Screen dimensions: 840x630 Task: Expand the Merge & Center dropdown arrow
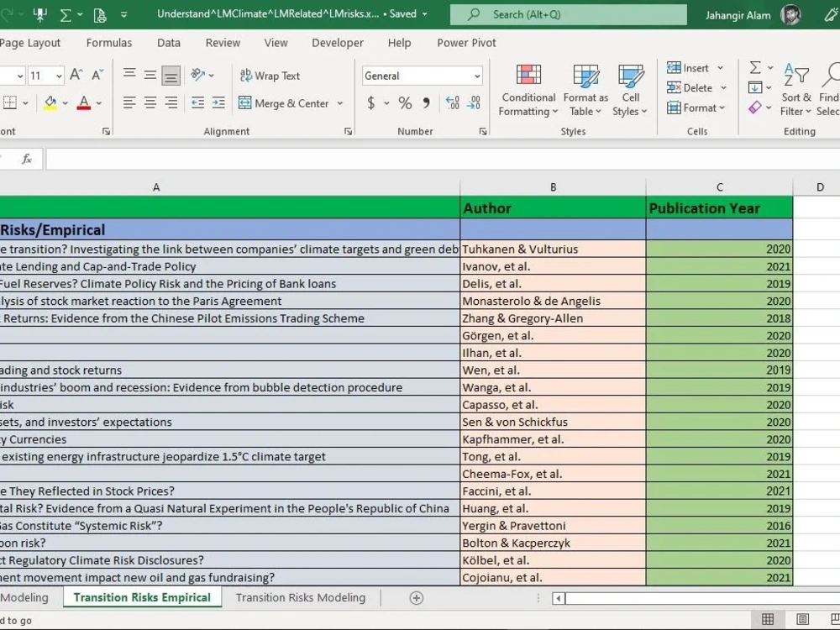pos(339,103)
